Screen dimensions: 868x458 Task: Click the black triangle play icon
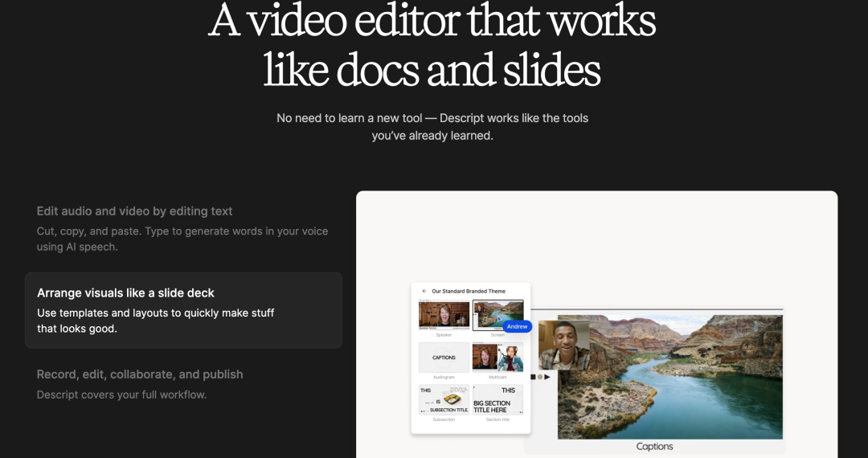tap(547, 377)
